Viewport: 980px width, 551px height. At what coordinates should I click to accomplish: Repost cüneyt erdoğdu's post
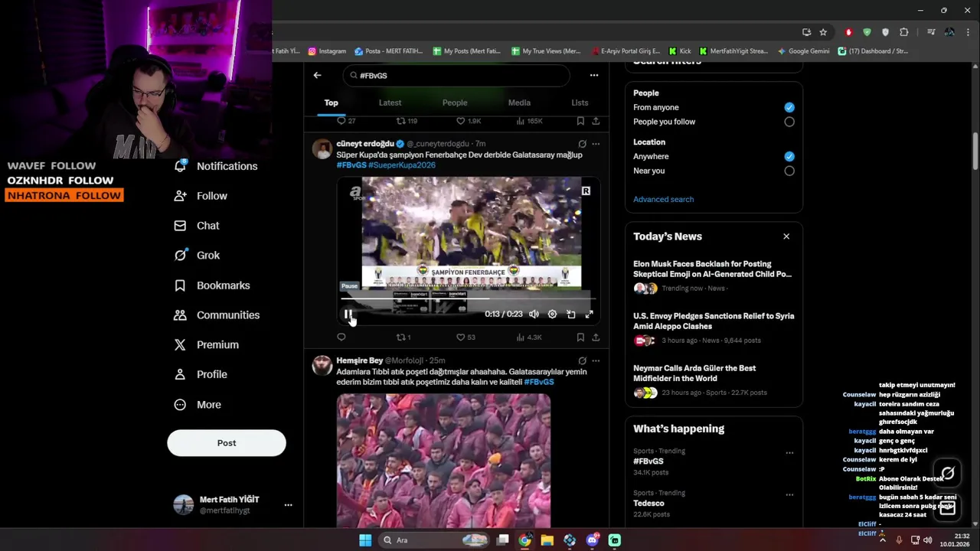(x=403, y=337)
